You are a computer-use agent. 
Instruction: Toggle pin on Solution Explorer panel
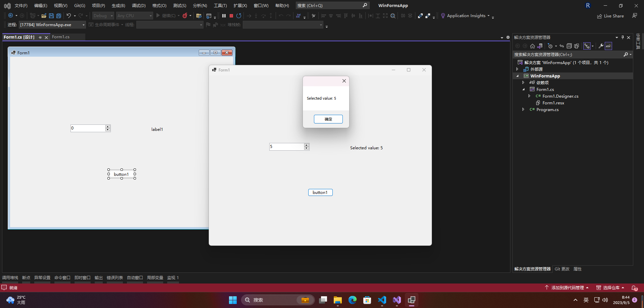click(x=623, y=38)
